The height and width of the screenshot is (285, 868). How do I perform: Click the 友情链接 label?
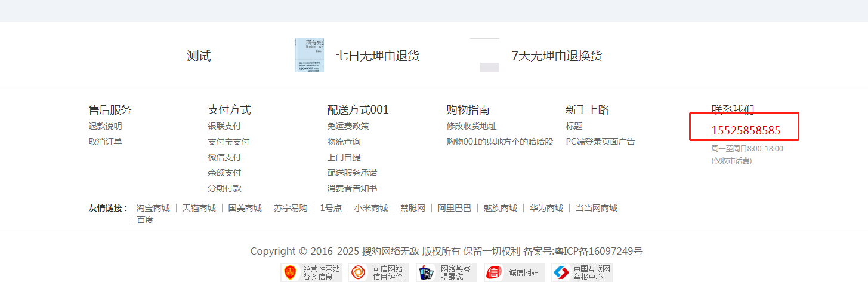click(x=109, y=208)
